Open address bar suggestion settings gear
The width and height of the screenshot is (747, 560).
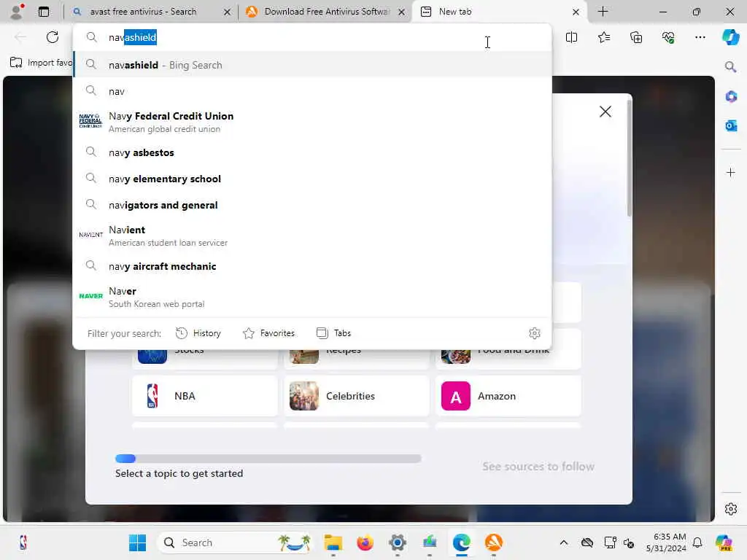coord(535,333)
